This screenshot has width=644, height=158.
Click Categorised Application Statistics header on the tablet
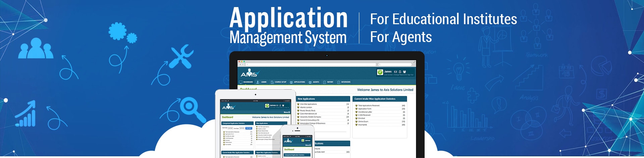point(237,123)
